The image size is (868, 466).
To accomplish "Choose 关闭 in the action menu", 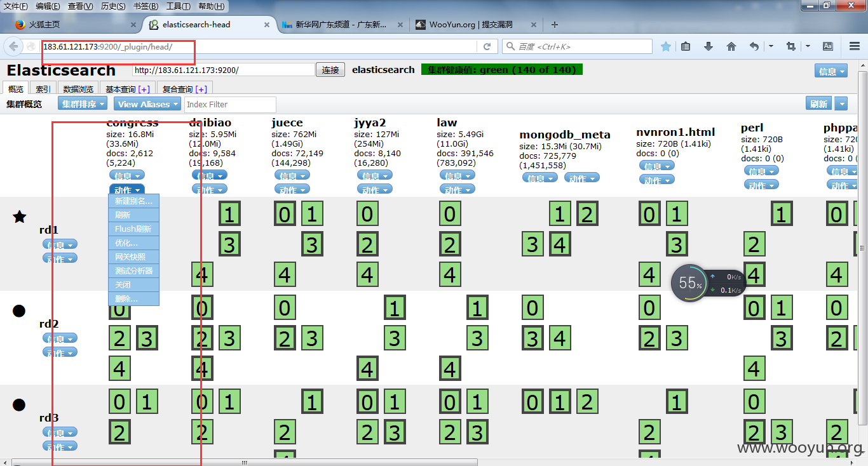I will coord(133,285).
